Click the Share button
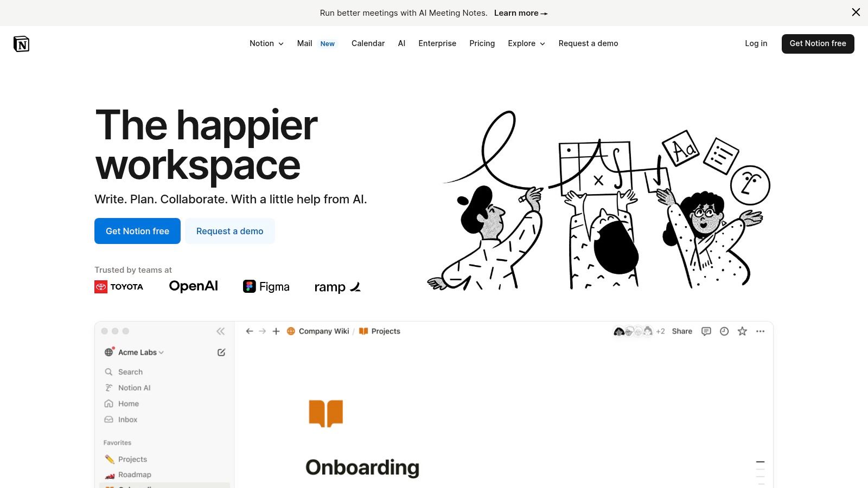Viewport: 868px width, 488px height. coord(682,331)
